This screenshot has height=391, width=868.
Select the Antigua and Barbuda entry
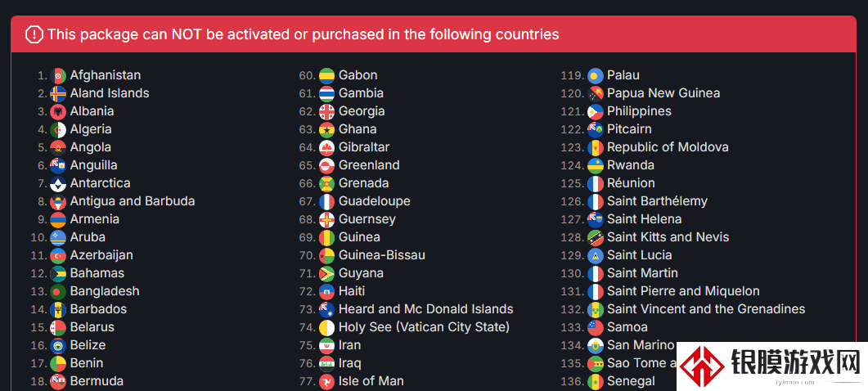pos(115,201)
